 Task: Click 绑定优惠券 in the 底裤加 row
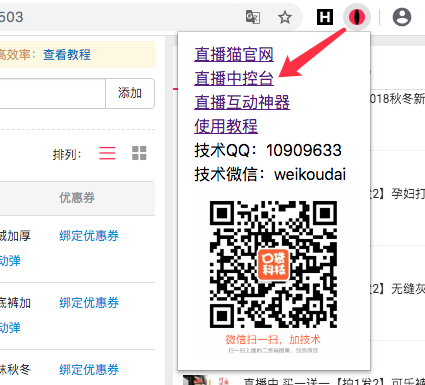pos(89,303)
